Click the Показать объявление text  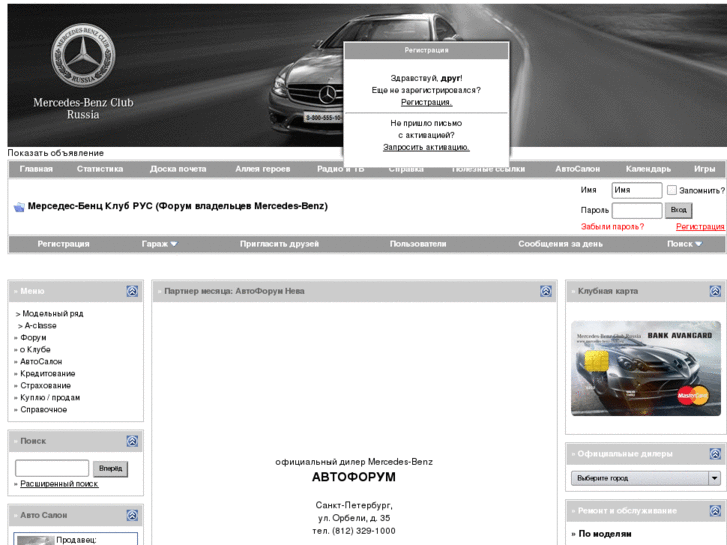click(x=55, y=153)
